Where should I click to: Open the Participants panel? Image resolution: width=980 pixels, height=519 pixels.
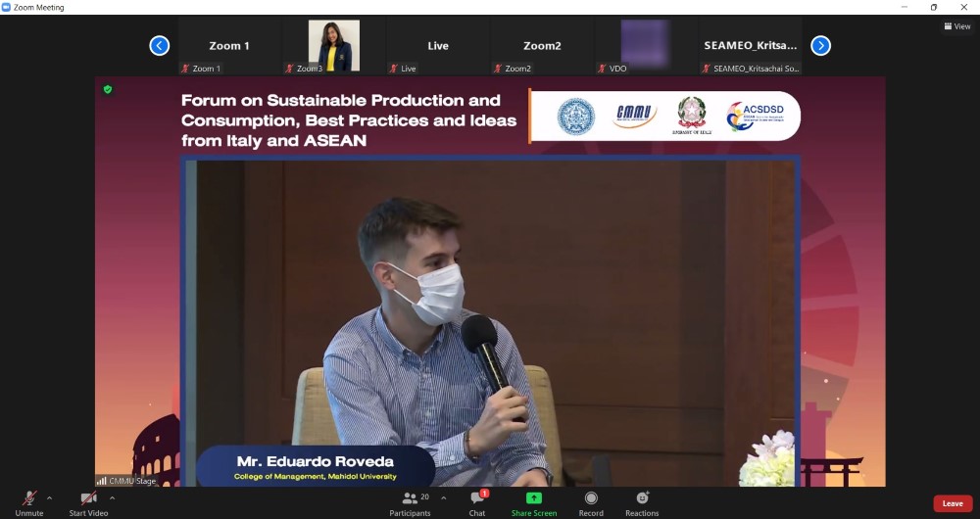point(410,500)
